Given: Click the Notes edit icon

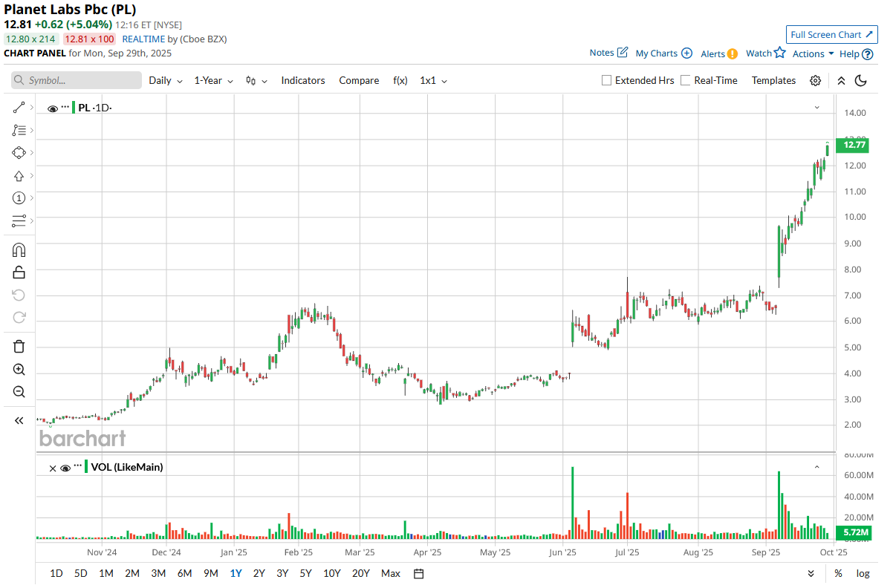Looking at the screenshot, I should tap(623, 53).
